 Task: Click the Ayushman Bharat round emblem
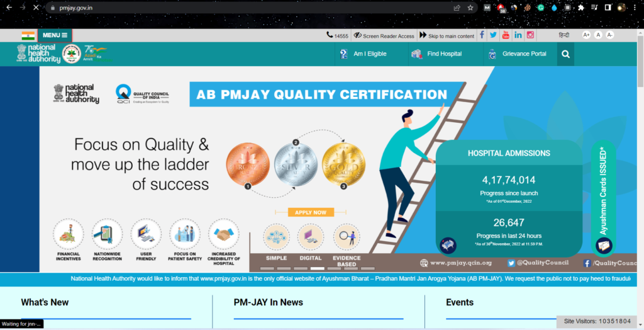click(x=72, y=54)
